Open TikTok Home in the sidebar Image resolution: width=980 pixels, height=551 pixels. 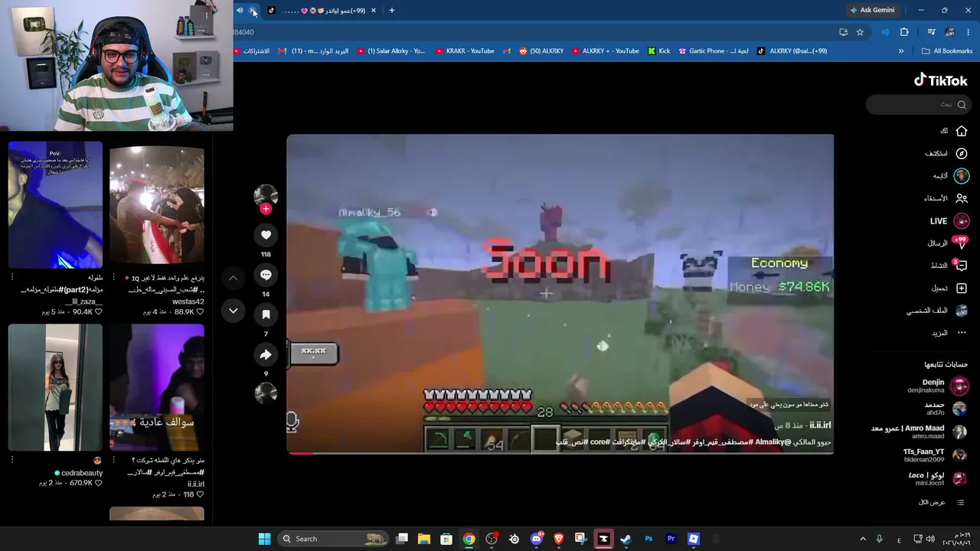coord(962,131)
